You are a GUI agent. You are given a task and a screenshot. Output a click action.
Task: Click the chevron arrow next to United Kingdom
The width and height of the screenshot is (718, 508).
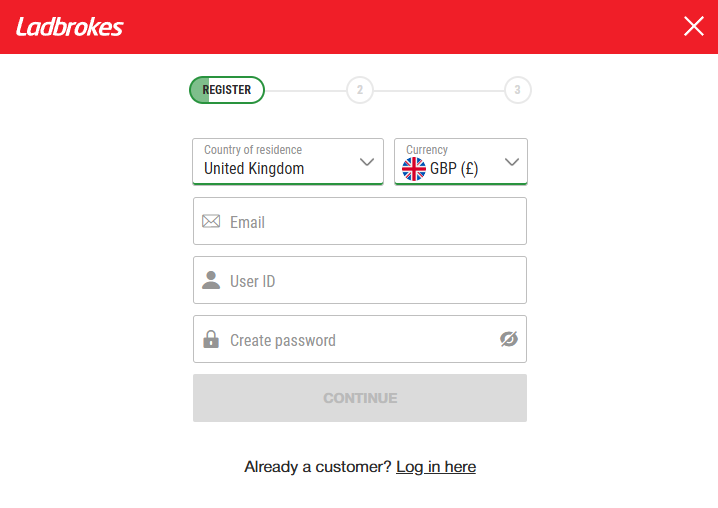click(367, 161)
